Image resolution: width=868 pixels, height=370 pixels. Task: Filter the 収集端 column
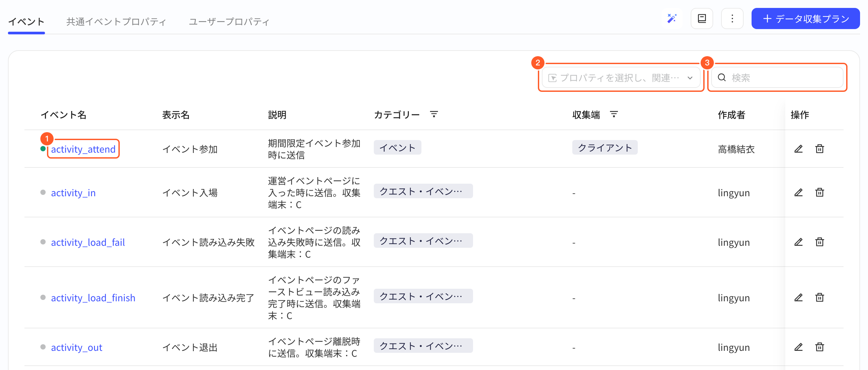(614, 114)
